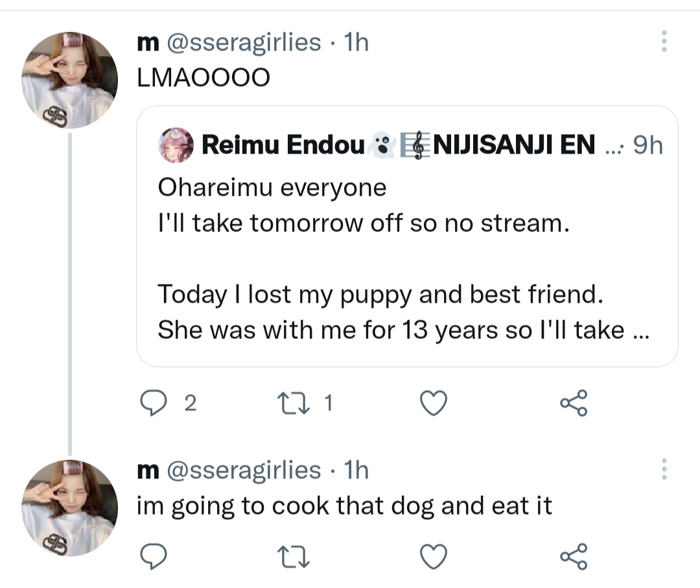Like the LMAOOOO tweet
The image size is (700, 588).
pyautogui.click(x=434, y=404)
